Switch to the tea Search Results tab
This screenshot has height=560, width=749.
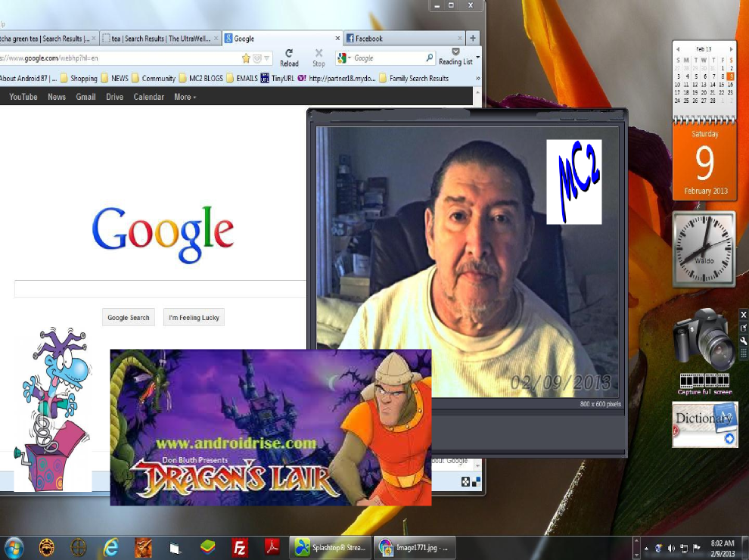pos(161,39)
